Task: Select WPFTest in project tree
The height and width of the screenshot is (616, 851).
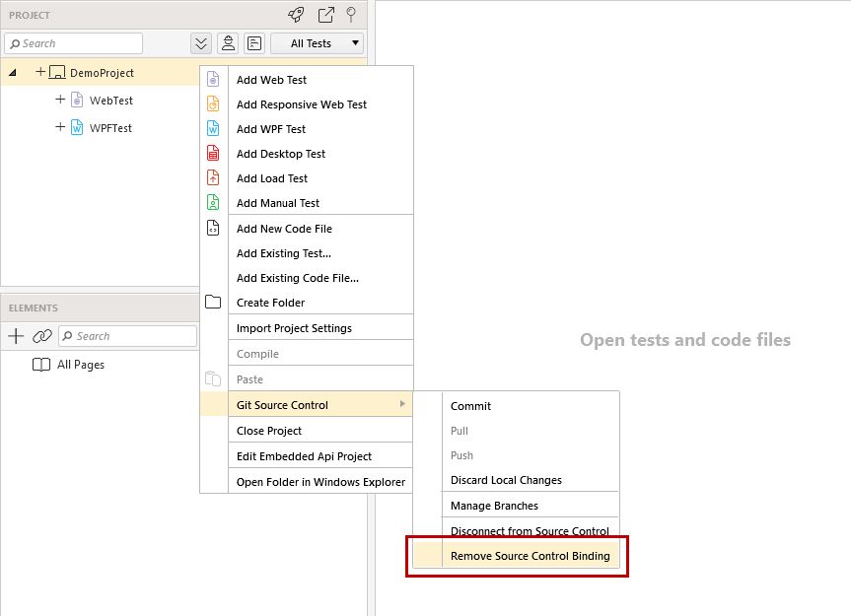Action: point(110,128)
